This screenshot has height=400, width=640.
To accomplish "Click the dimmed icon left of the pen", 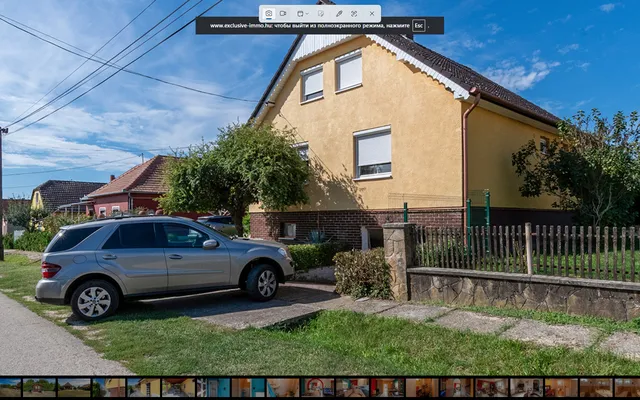I will [x=321, y=13].
